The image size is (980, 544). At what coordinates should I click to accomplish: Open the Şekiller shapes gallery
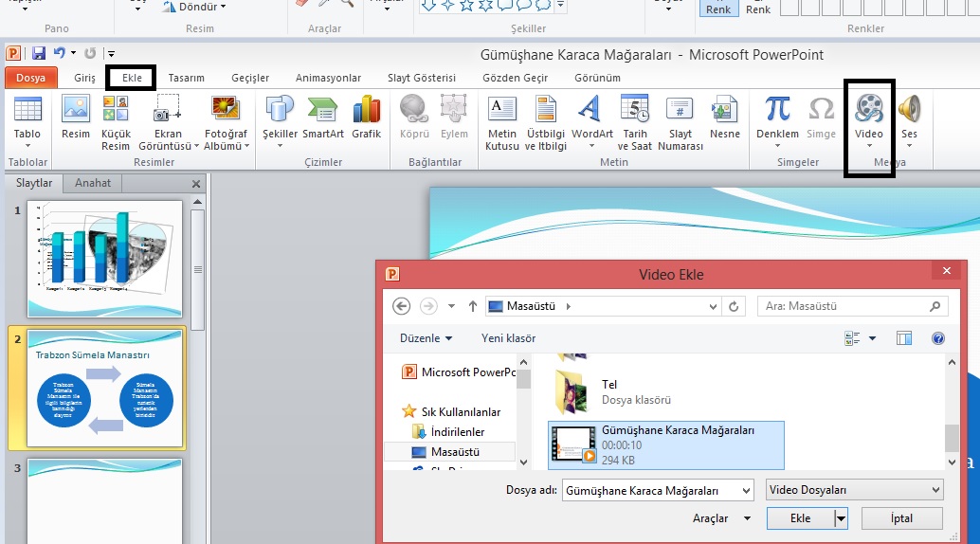pos(280,120)
